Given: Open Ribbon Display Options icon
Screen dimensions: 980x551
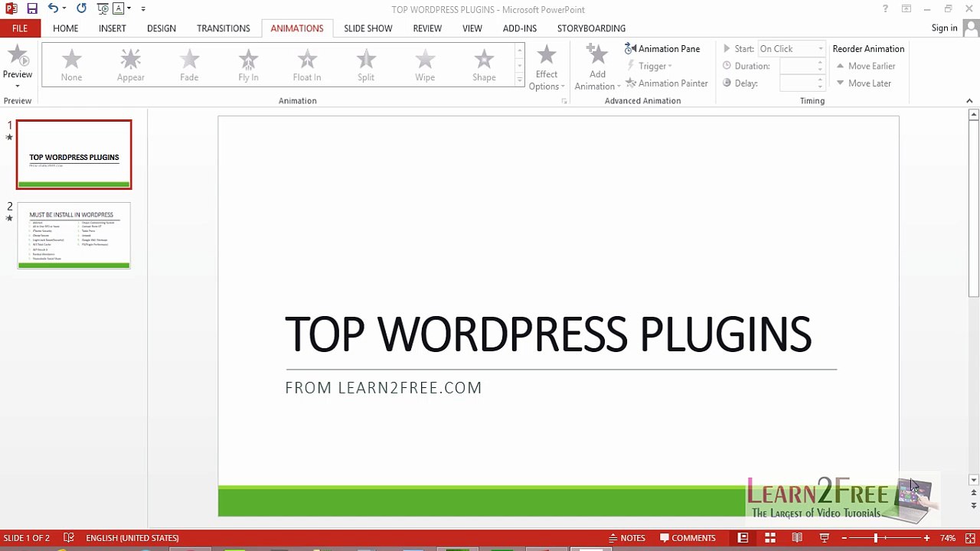Looking at the screenshot, I should click(x=906, y=9).
